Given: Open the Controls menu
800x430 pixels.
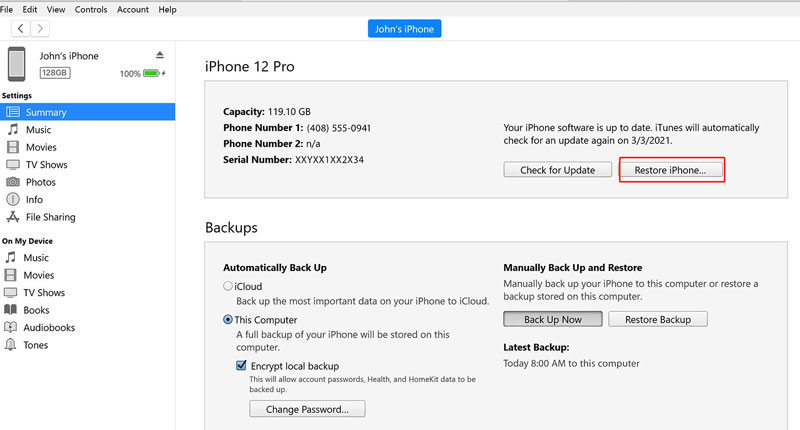Looking at the screenshot, I should pos(91,9).
